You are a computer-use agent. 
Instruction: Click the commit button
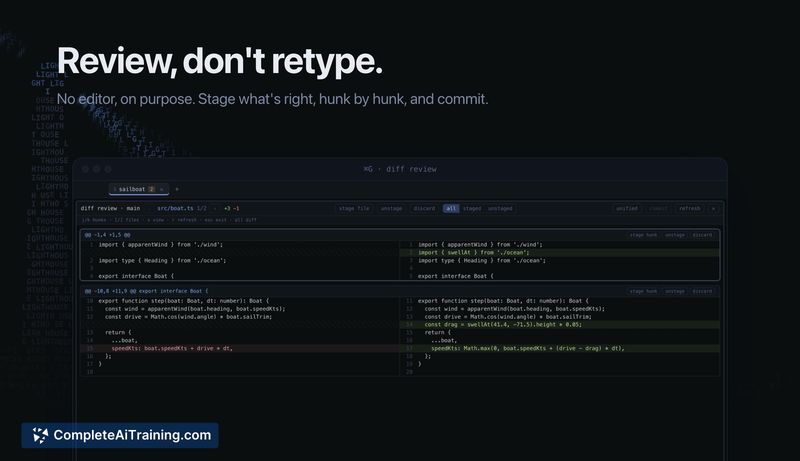click(x=658, y=209)
